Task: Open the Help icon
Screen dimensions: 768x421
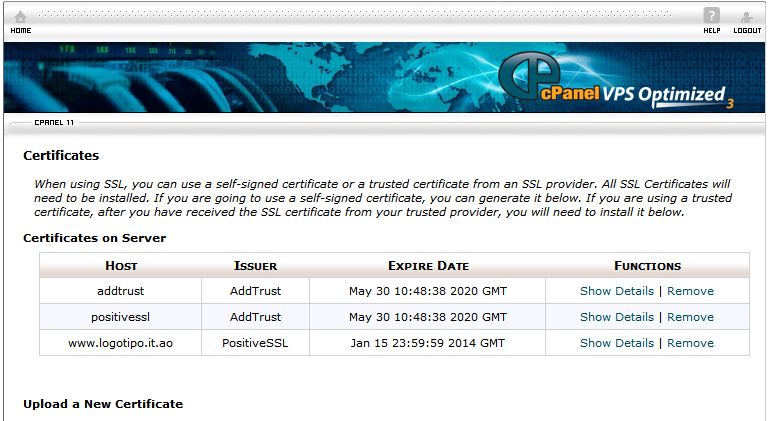Action: [711, 16]
